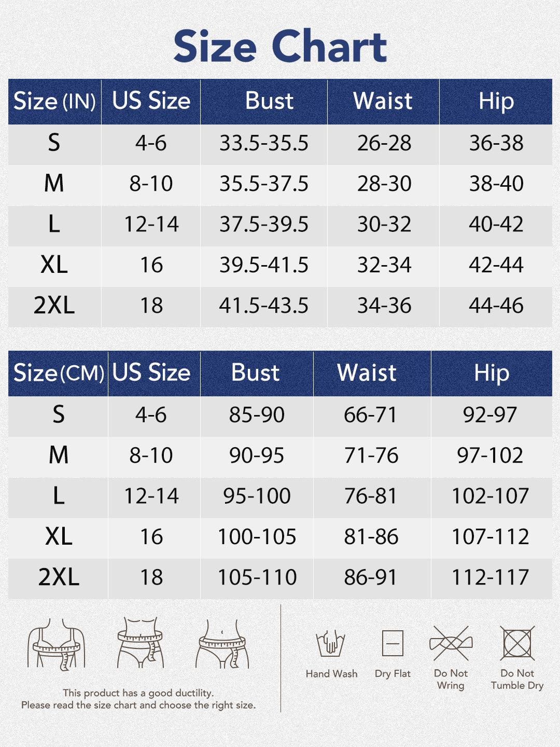Click the Dry Flat care icon
The image size is (560, 747).
(393, 644)
